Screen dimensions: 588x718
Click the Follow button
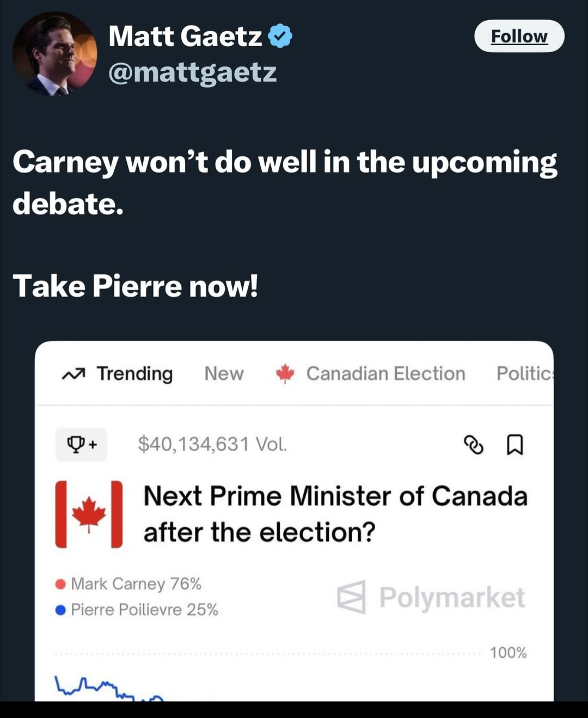tap(519, 36)
